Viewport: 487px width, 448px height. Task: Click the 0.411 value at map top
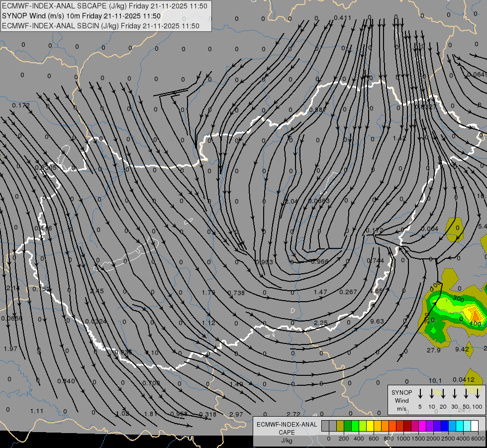point(342,18)
